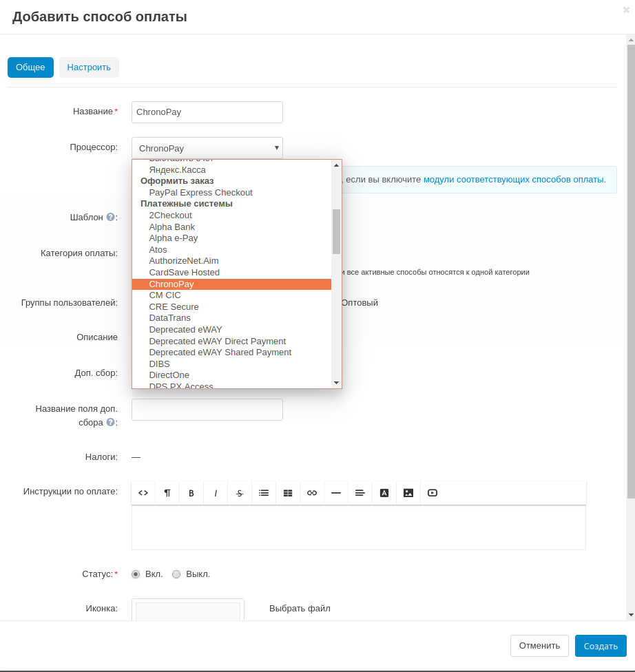Insert a bulleted list in editor
This screenshot has height=672, width=635.
264,493
